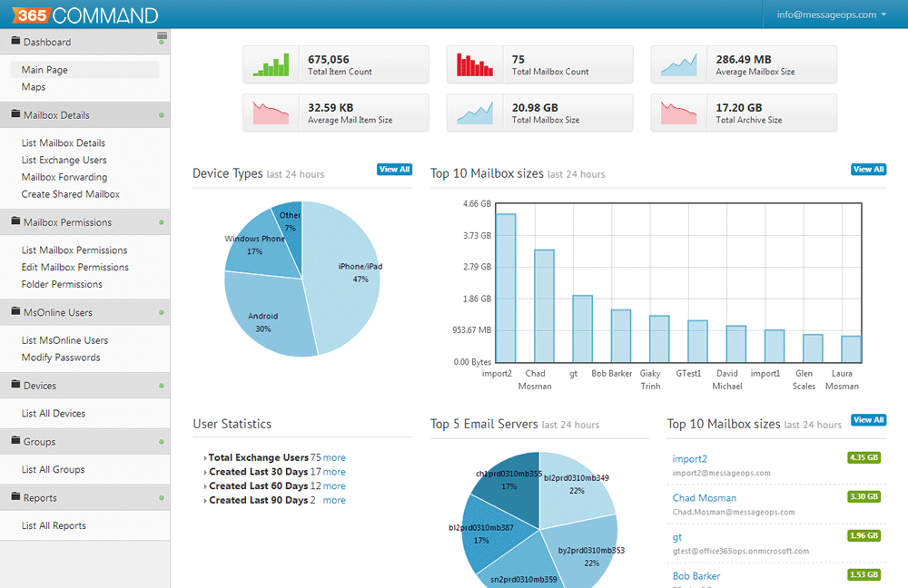Click the green Total Item Count chart icon
The image size is (908, 588).
(x=271, y=64)
